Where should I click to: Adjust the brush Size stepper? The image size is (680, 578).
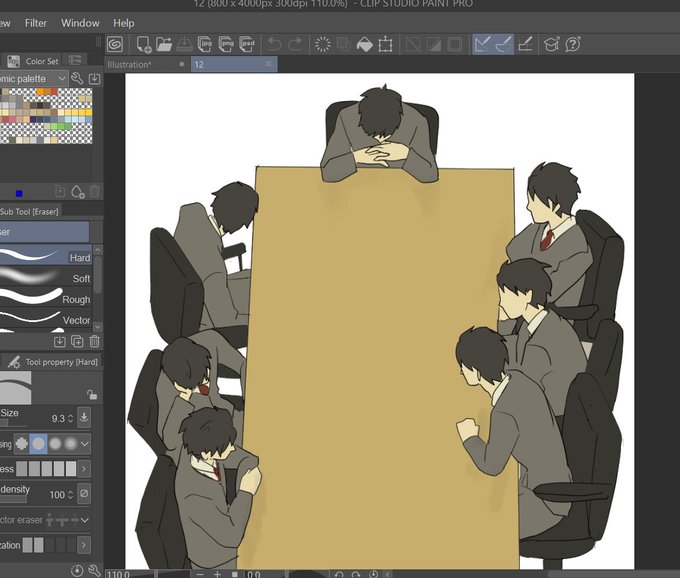click(x=71, y=419)
